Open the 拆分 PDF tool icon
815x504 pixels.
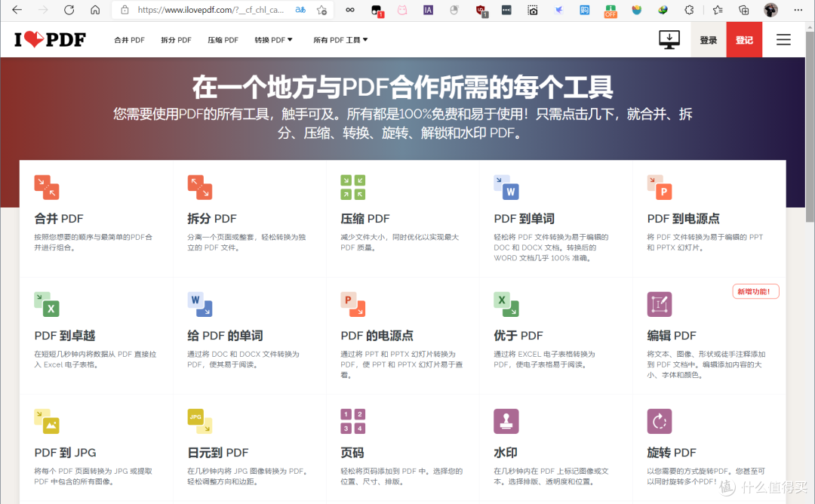200,188
